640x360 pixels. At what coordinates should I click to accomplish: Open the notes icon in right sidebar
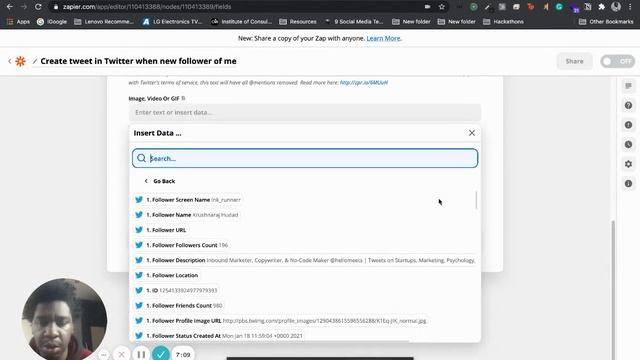coord(628,86)
